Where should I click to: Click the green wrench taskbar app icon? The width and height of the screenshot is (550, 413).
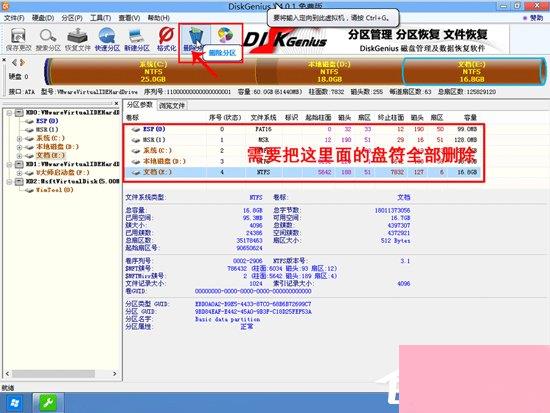click(x=48, y=403)
